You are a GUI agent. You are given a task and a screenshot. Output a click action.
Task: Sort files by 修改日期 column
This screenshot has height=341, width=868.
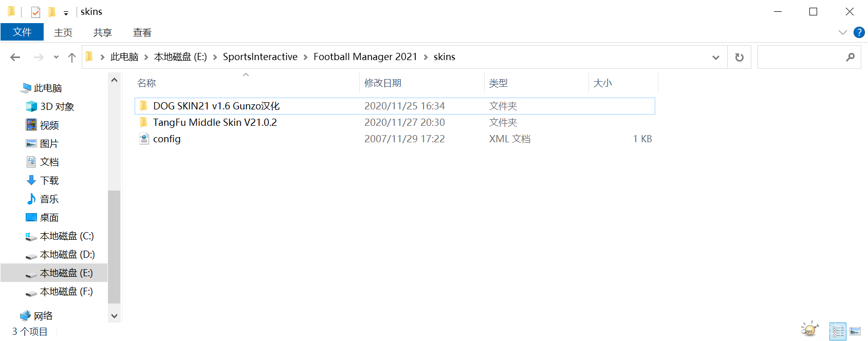383,83
